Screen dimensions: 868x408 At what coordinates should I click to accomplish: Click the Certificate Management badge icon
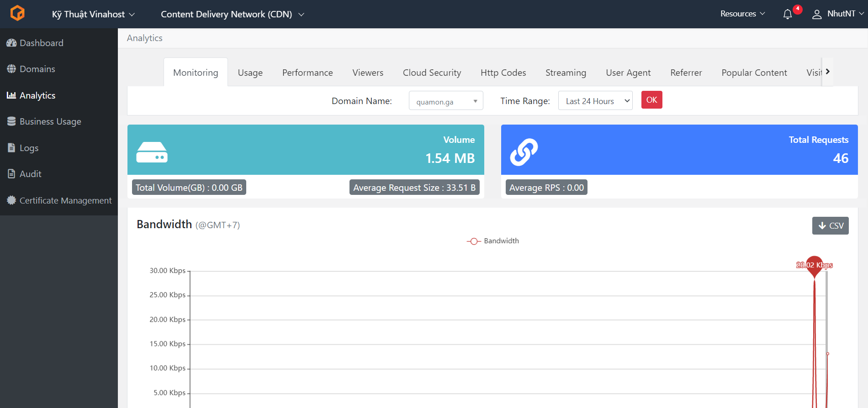[11, 200]
